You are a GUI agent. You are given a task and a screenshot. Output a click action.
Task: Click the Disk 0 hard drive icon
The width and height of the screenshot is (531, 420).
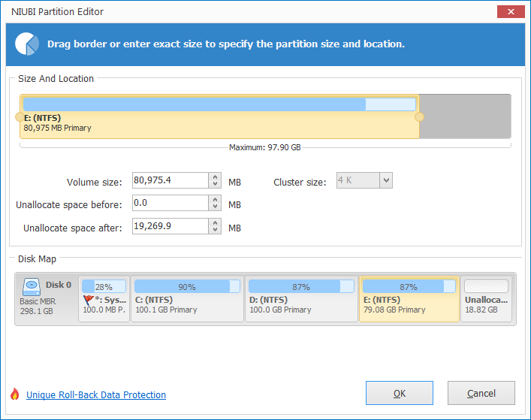coord(32,287)
